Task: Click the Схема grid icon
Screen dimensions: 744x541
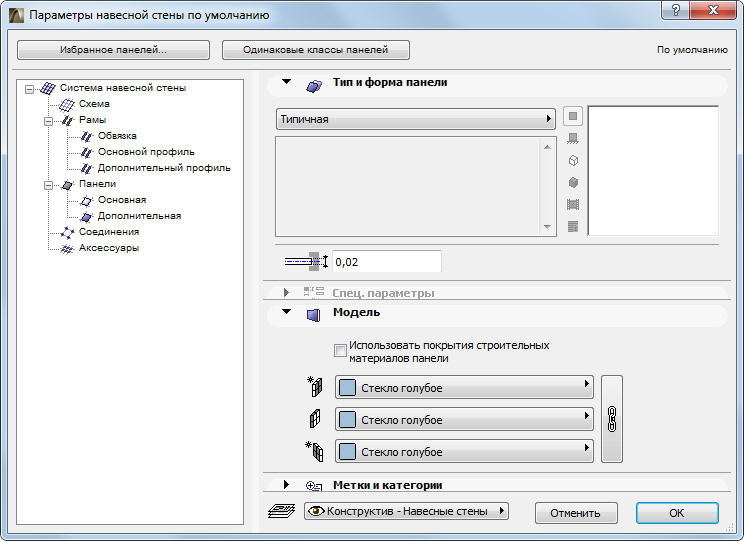Action: click(x=67, y=104)
